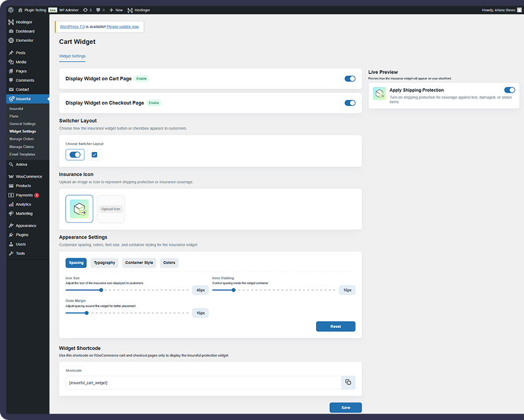The height and width of the screenshot is (420, 524).
Task: Switch to the Typography tab
Action: click(x=105, y=263)
